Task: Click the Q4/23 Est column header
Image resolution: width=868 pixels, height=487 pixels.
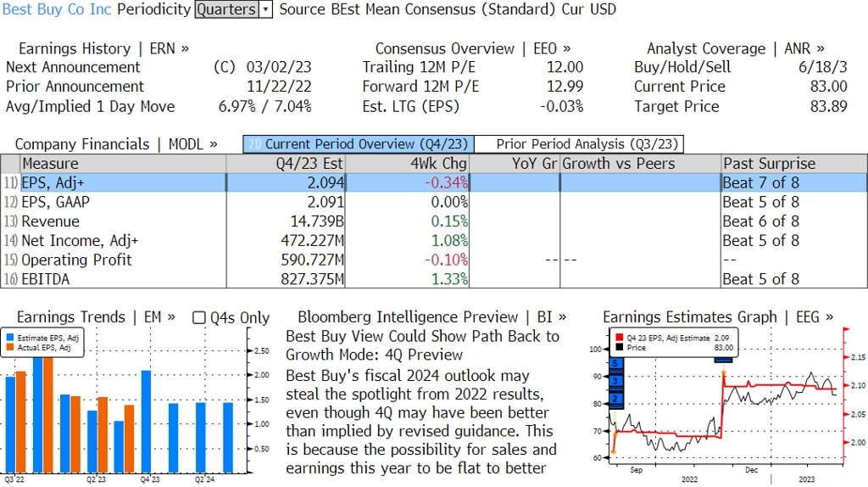Action: 285,164
